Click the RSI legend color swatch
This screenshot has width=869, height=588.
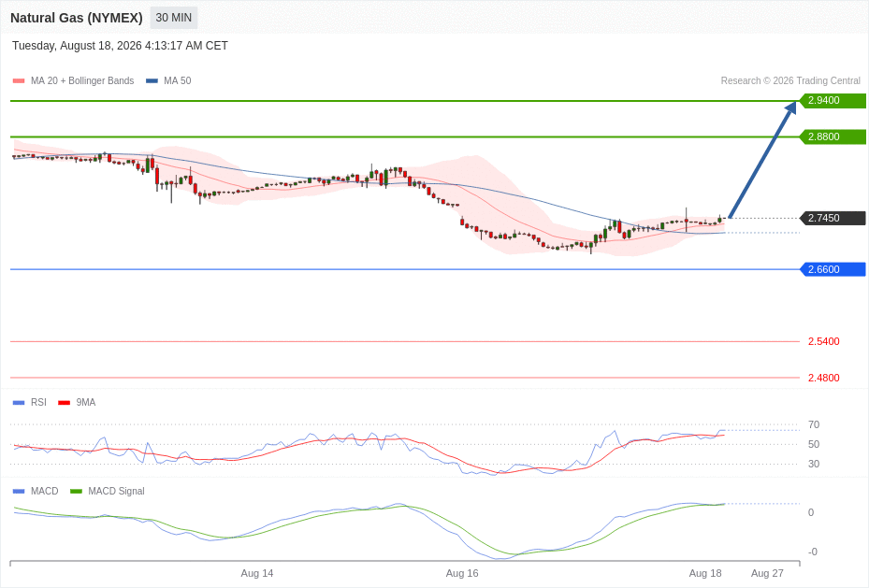point(19,403)
